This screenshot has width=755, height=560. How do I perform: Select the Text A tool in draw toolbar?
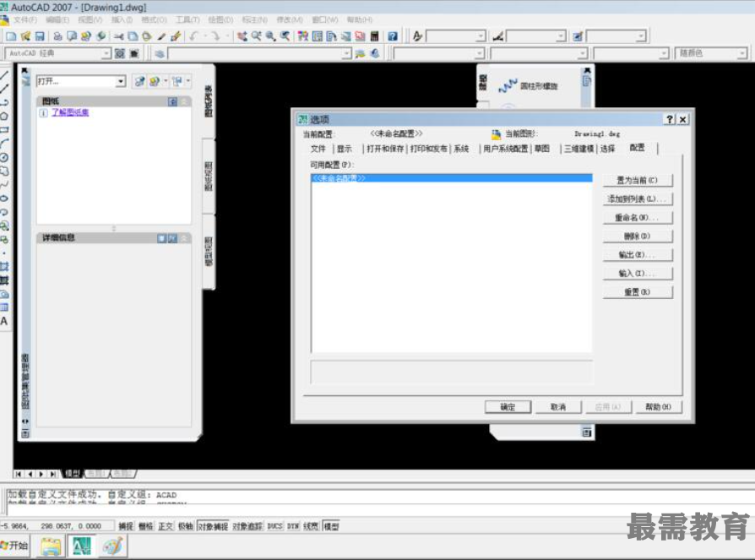(4, 321)
